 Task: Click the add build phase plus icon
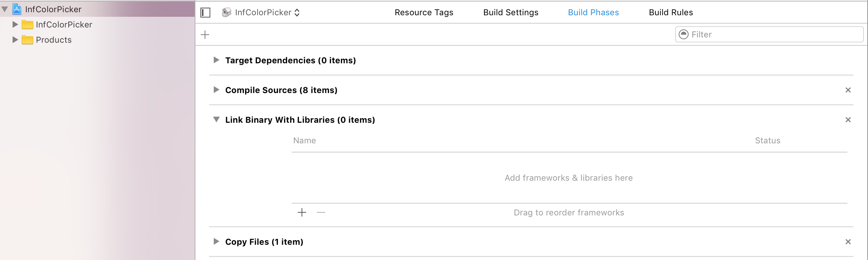pyautogui.click(x=206, y=34)
